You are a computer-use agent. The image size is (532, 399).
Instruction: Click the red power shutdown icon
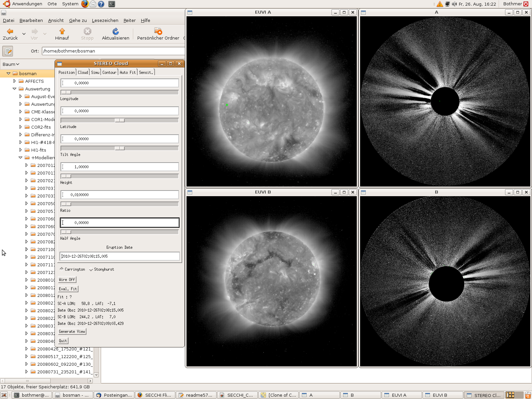[526, 4]
